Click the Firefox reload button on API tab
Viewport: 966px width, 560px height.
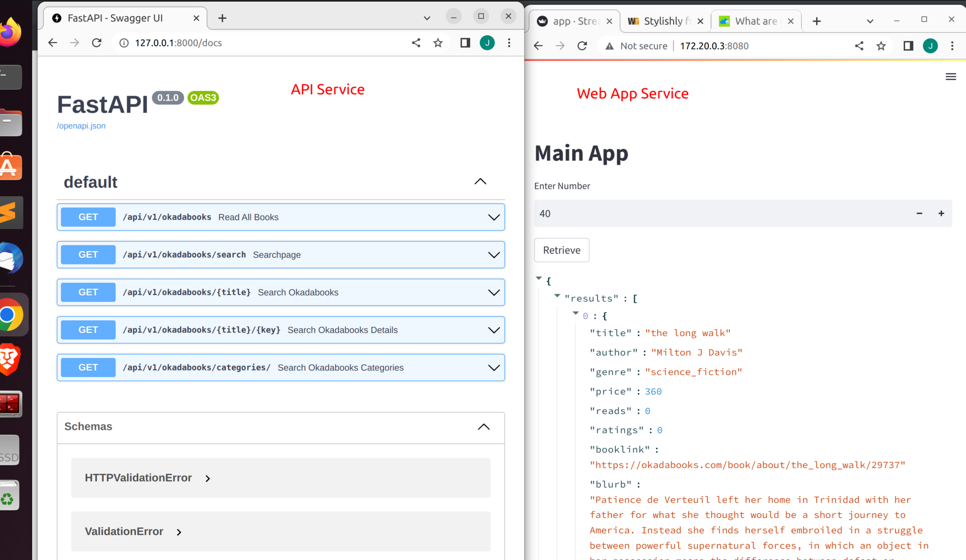pyautogui.click(x=97, y=43)
